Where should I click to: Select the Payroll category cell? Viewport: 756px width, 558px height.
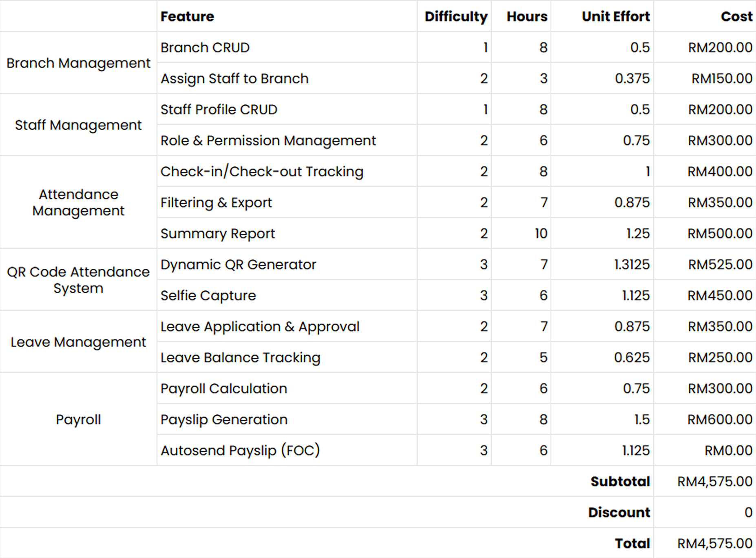tap(78, 419)
